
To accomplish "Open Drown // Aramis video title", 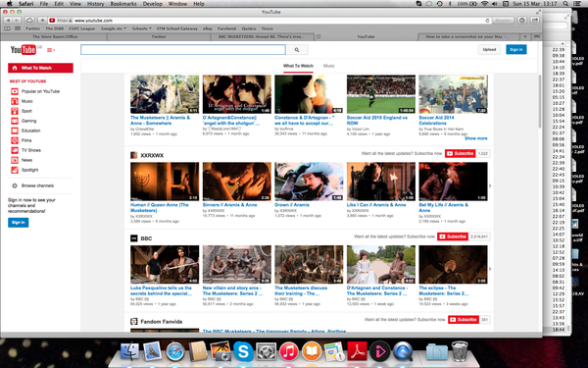I will tap(292, 205).
